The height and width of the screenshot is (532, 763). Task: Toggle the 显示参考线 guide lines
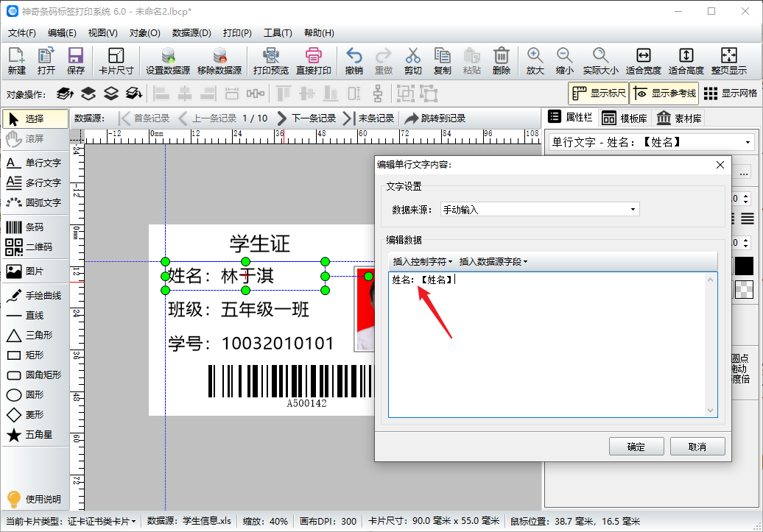click(664, 93)
